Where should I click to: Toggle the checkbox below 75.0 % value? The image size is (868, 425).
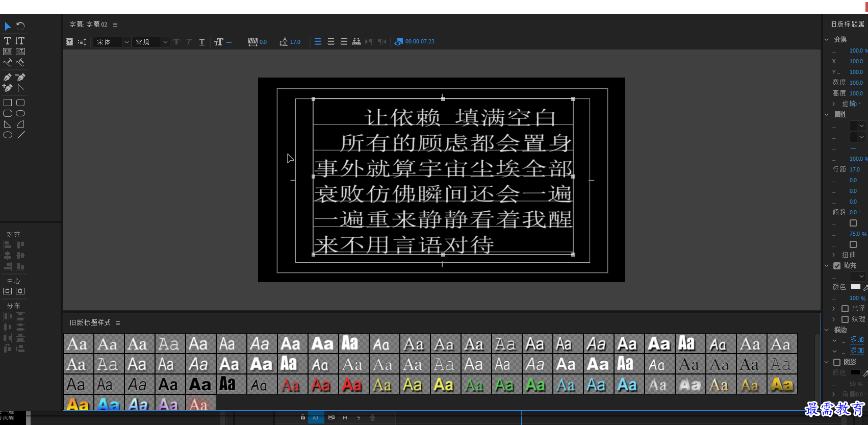coord(853,244)
